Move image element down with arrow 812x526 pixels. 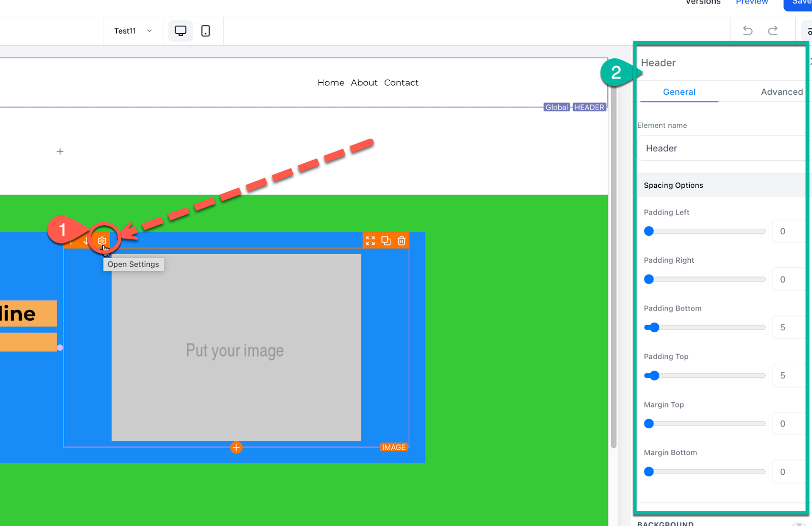[x=86, y=241]
